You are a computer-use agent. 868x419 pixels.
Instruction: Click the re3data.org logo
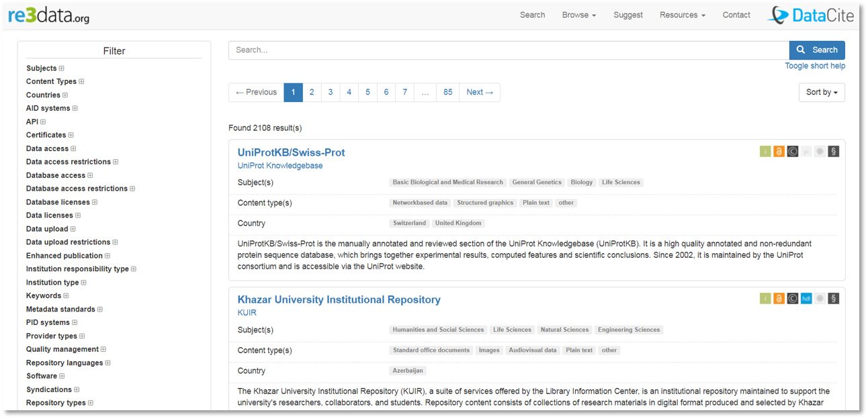(x=48, y=16)
